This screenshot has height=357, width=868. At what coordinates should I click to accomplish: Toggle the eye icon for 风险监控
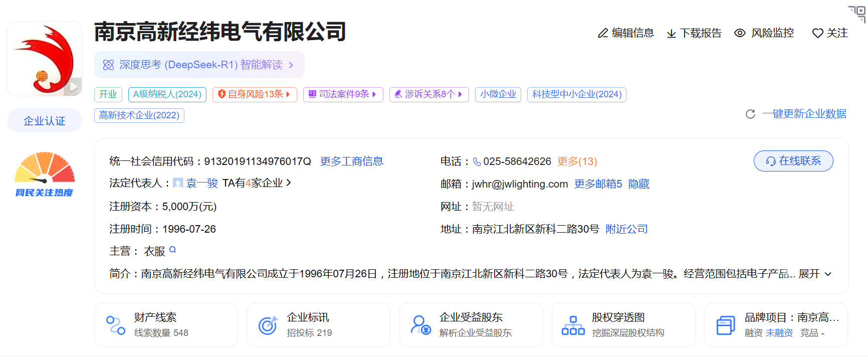[740, 33]
